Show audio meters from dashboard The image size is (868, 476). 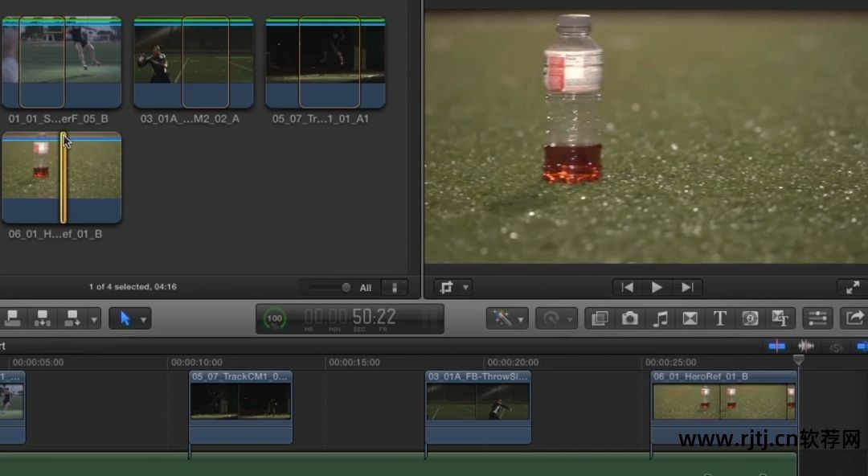tap(429, 318)
